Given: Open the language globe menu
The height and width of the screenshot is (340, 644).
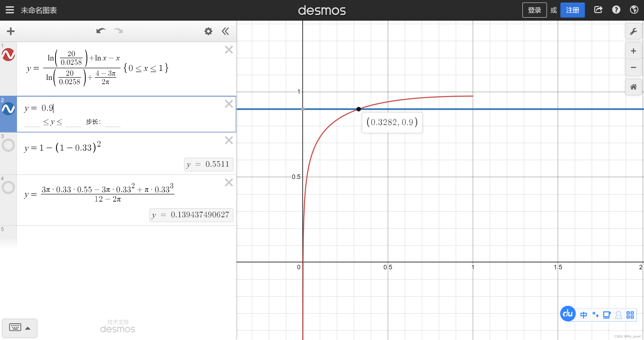Looking at the screenshot, I should (634, 10).
